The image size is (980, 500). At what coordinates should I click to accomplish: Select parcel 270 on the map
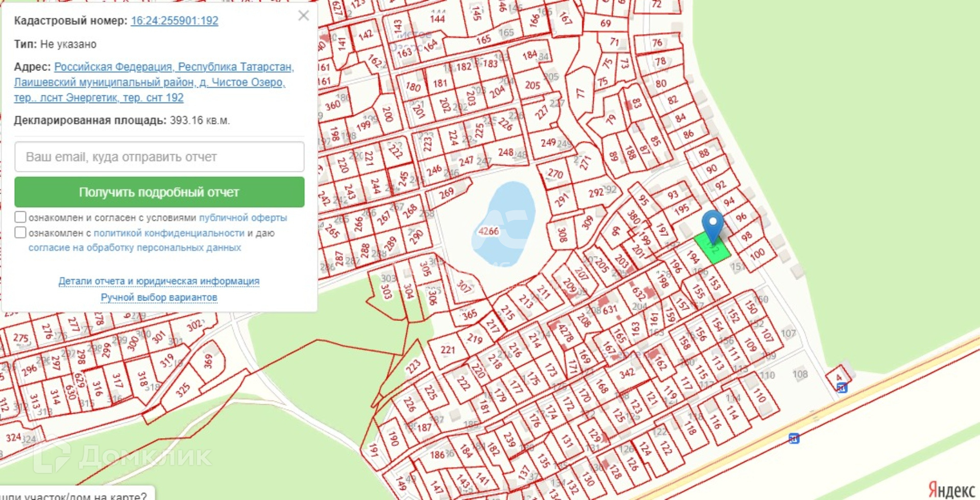tap(555, 173)
